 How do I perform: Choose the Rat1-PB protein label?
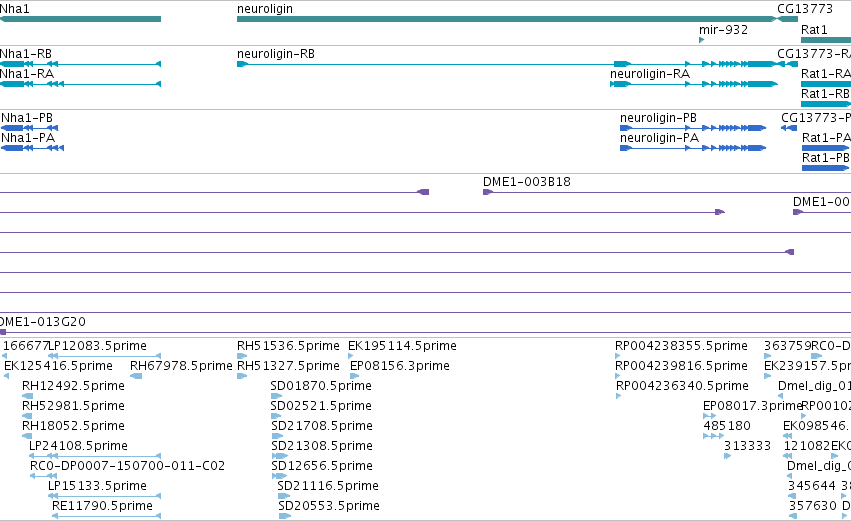[825, 158]
